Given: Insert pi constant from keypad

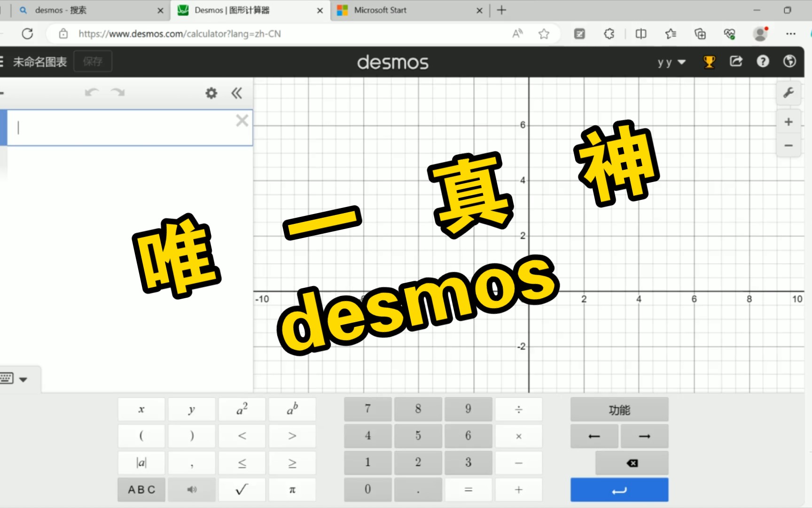Looking at the screenshot, I should coord(292,490).
